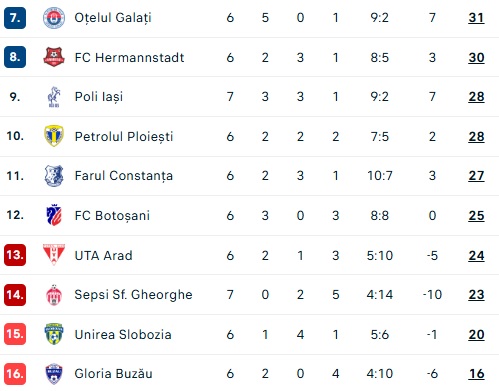Image resolution: width=499 pixels, height=391 pixels.
Task: Select the red rank 16 position badge
Action: [x=15, y=374]
